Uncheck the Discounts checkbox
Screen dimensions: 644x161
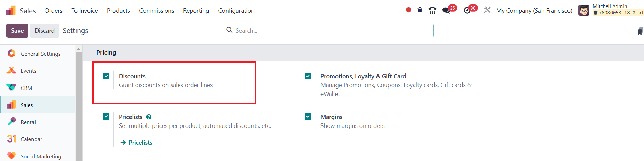pyautogui.click(x=106, y=76)
